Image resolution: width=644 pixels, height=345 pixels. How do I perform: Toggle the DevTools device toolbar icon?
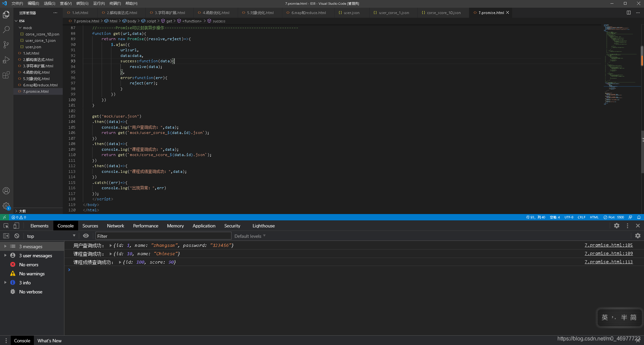tap(16, 226)
